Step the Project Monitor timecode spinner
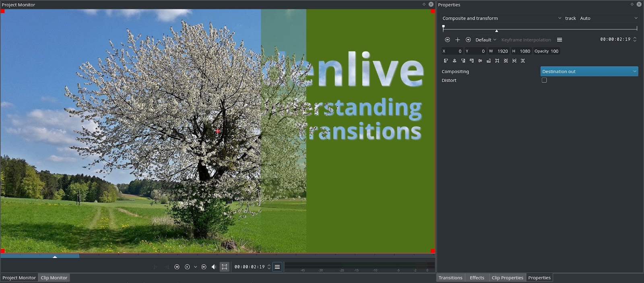Viewport: 644px width, 283px height. pyautogui.click(x=269, y=267)
